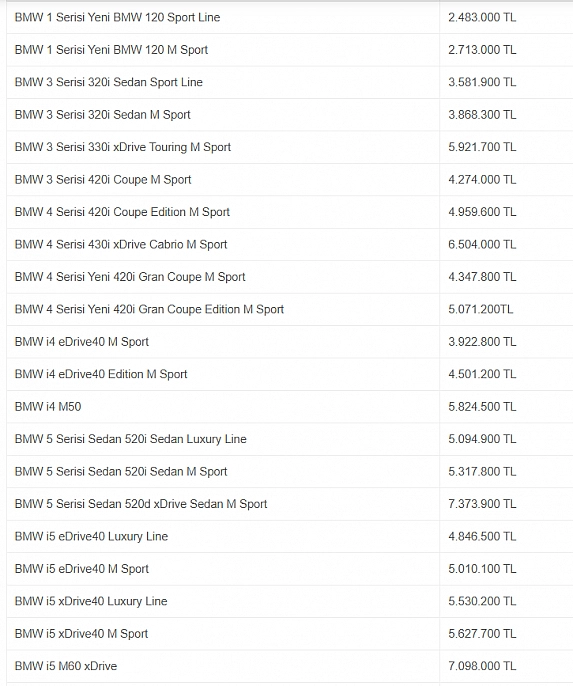The height and width of the screenshot is (686, 573).
Task: Click the 5.010.100 TL price
Action: coord(482,568)
